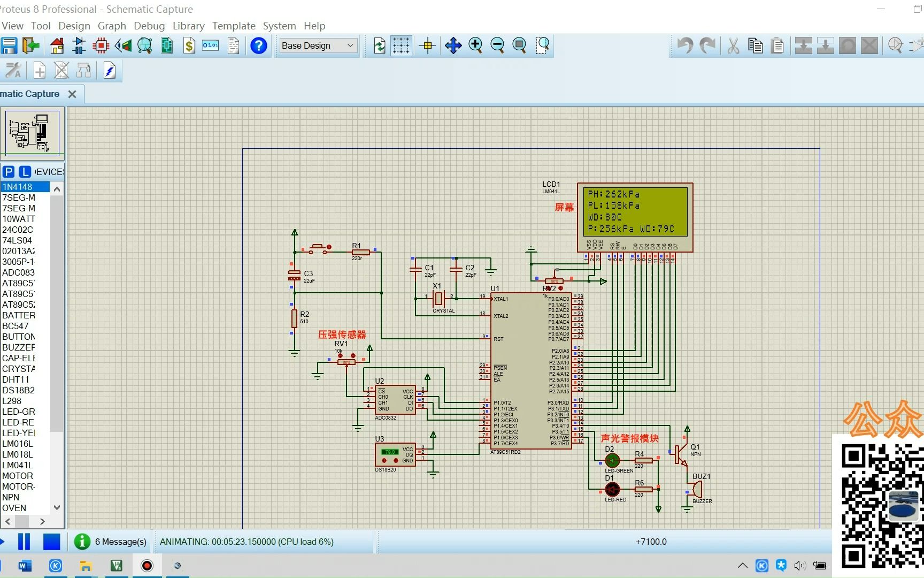Open the Tool menu
Screen dimensions: 924x578
click(41, 26)
